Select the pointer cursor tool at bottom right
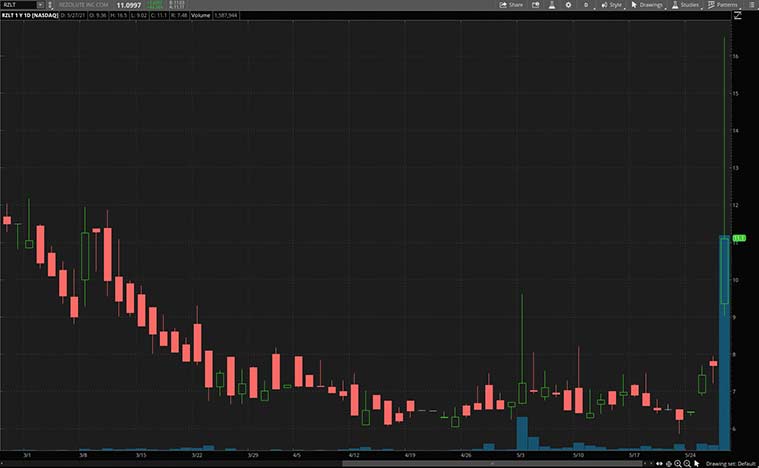Viewport: 759px width, 468px height. click(697, 464)
